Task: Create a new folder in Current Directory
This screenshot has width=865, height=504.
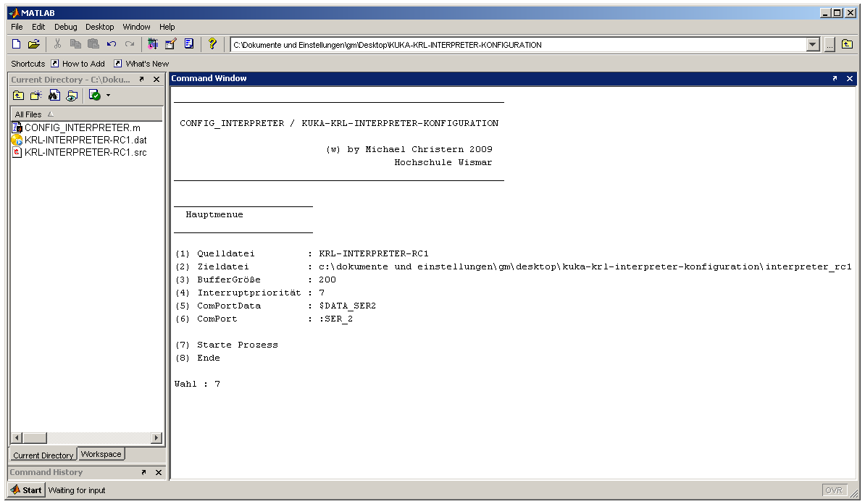Action: [35, 95]
